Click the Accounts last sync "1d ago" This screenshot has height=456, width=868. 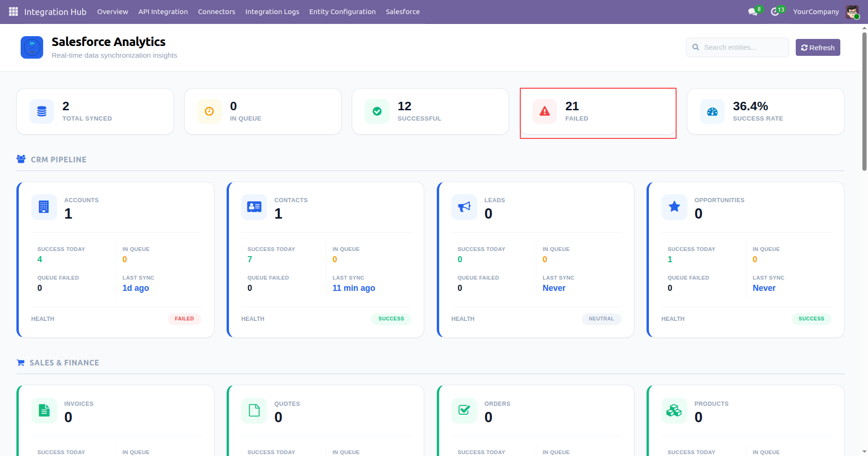pyautogui.click(x=136, y=288)
